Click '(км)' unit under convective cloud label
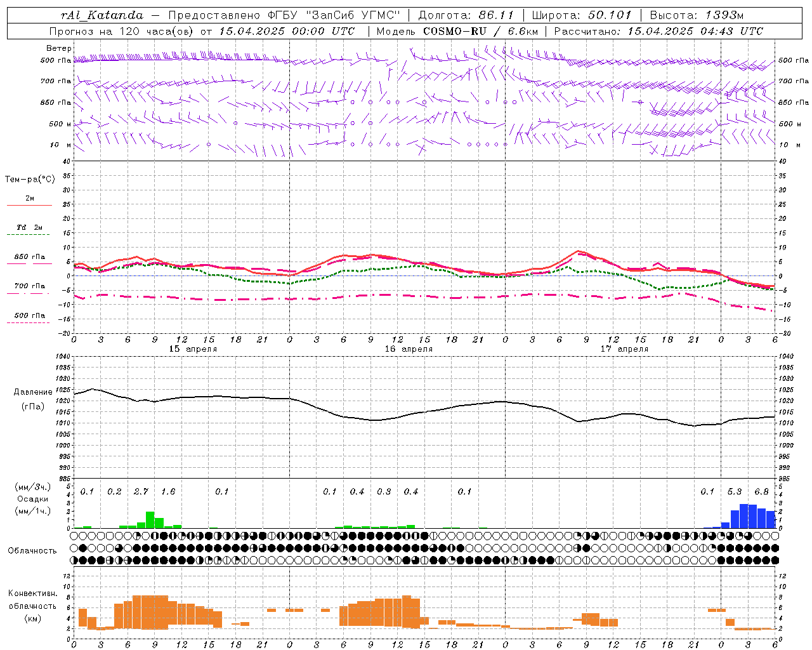 tap(33, 619)
